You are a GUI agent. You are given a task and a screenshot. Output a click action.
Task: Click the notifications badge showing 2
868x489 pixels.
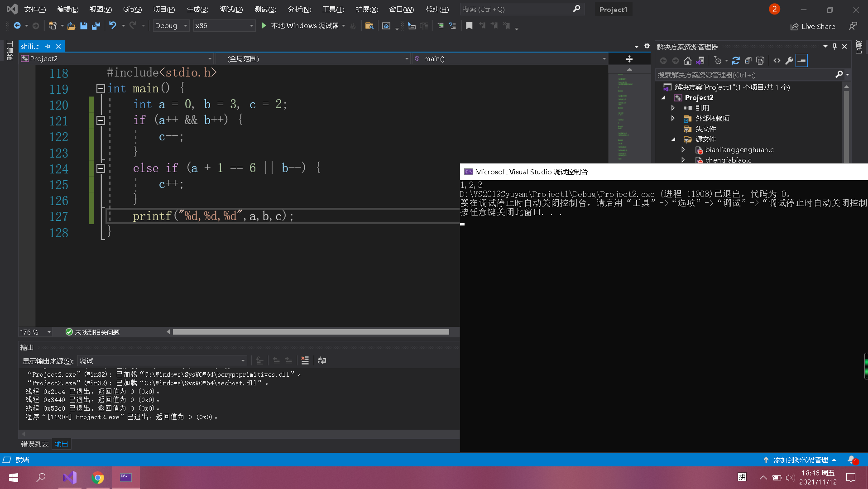pyautogui.click(x=774, y=9)
